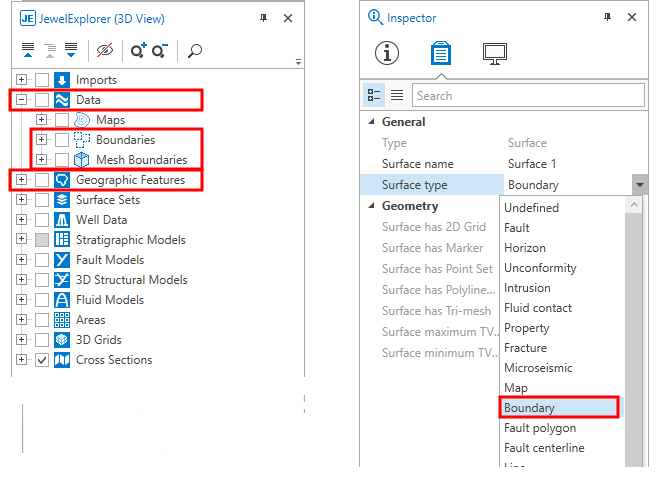Tick the Boundaries checkbox

pyautogui.click(x=62, y=140)
